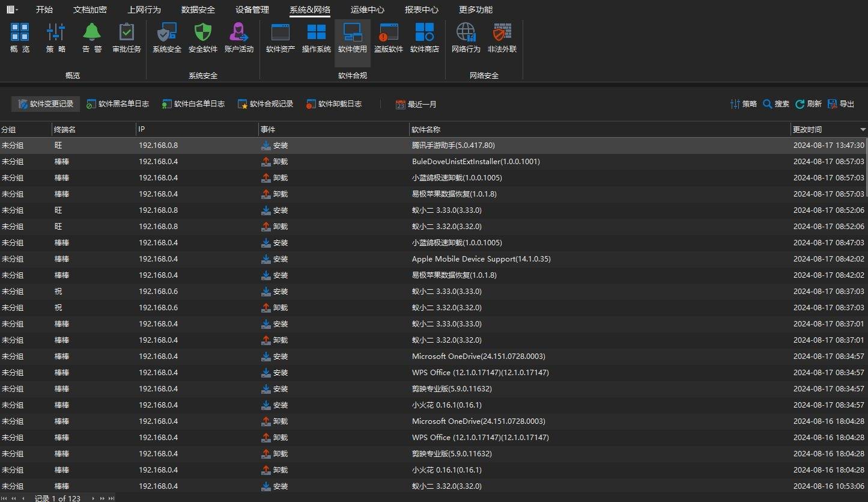Switch to the 设备管理 menu tab
Image resolution: width=868 pixels, height=502 pixels.
(252, 10)
